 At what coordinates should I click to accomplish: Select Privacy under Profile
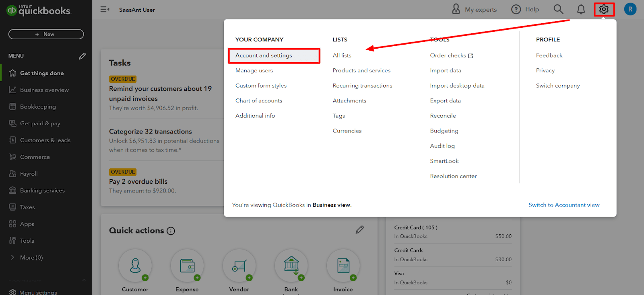545,71
